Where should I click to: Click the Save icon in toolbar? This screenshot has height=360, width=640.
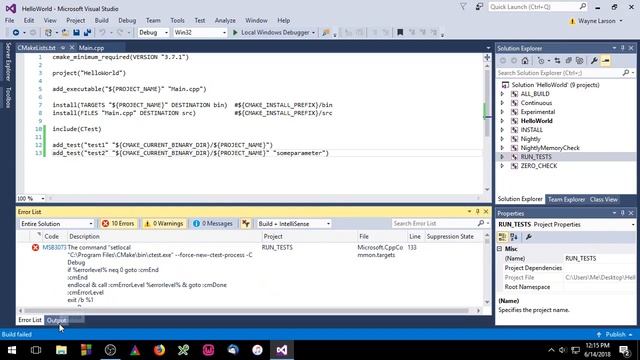tap(76, 32)
